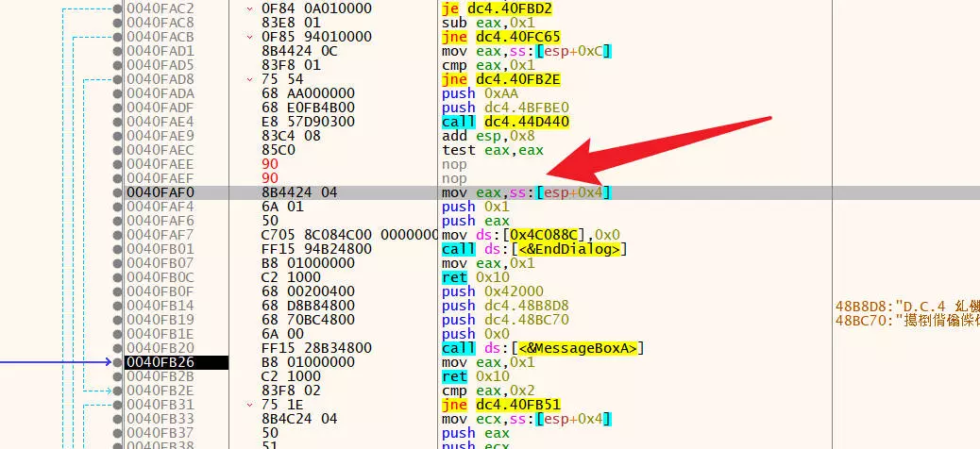
Task: Select opcode bytes 8B4424 04 at 0040FAF0
Action: pyautogui.click(x=298, y=192)
